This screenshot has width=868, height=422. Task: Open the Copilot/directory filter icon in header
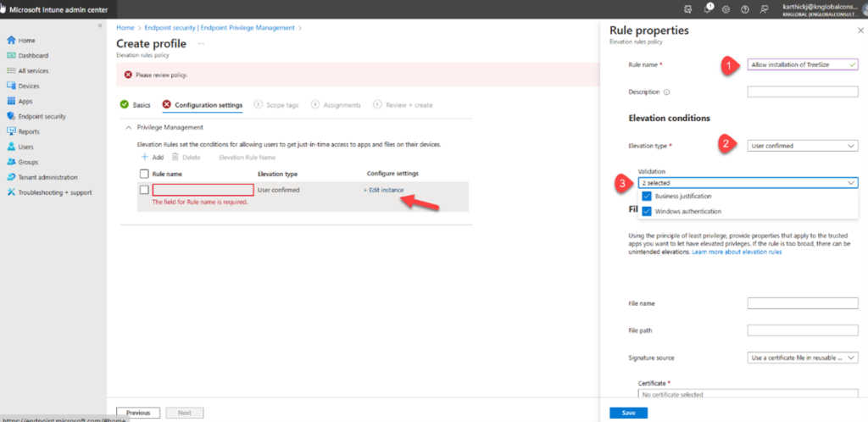[x=688, y=9]
